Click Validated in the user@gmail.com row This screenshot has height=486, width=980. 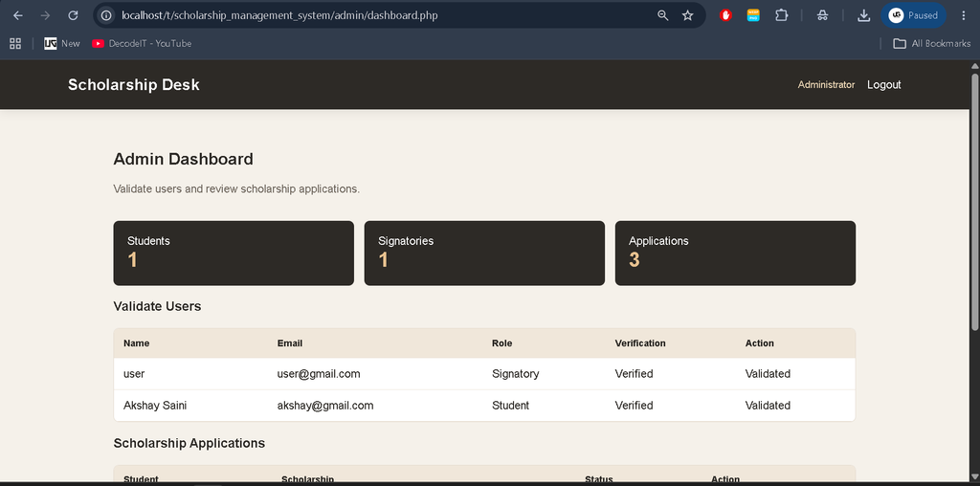[768, 373]
